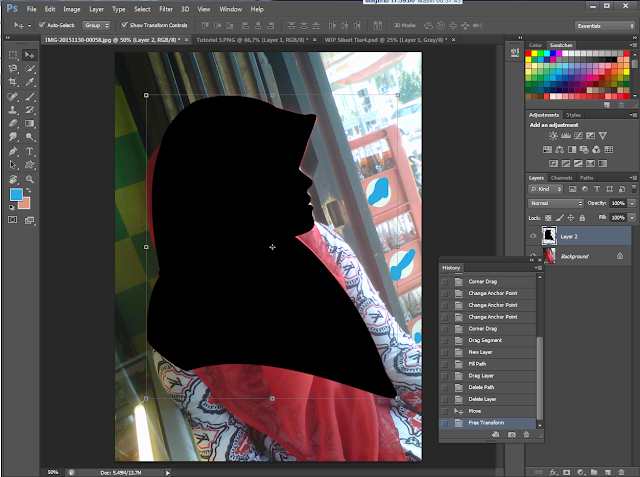Image resolution: width=640 pixels, height=477 pixels.
Task: Toggle Quick Mask mode icon
Action: 13,220
